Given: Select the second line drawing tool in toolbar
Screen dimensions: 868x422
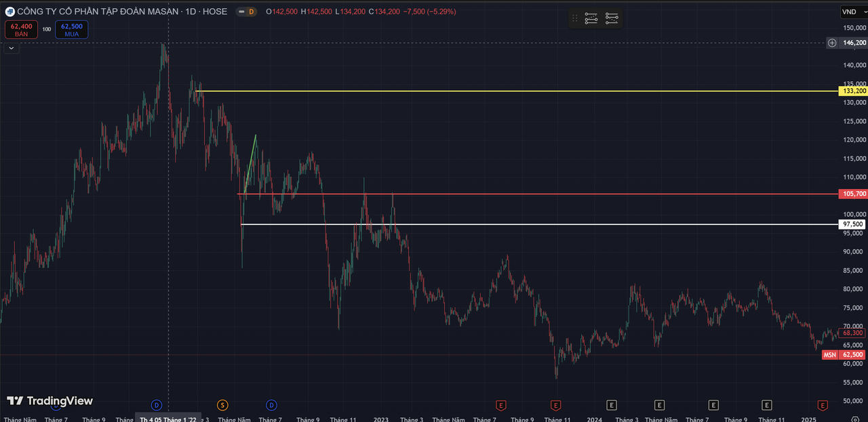Looking at the screenshot, I should [612, 18].
